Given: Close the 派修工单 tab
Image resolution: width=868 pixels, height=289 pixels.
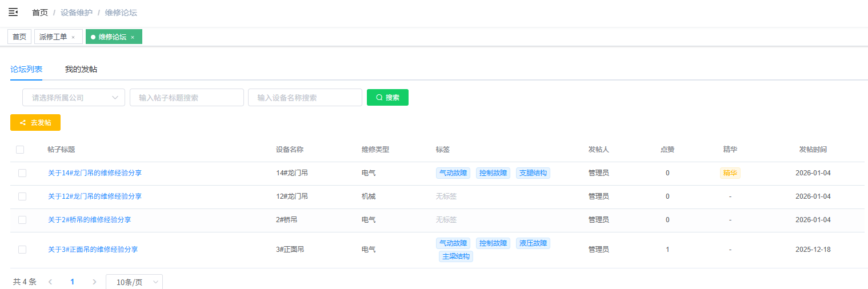Looking at the screenshot, I should pyautogui.click(x=73, y=37).
